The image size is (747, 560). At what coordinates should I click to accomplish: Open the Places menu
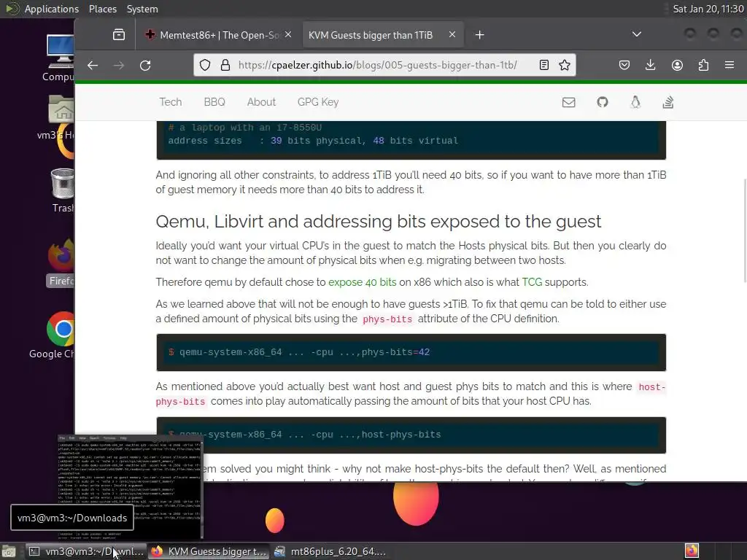click(x=102, y=9)
